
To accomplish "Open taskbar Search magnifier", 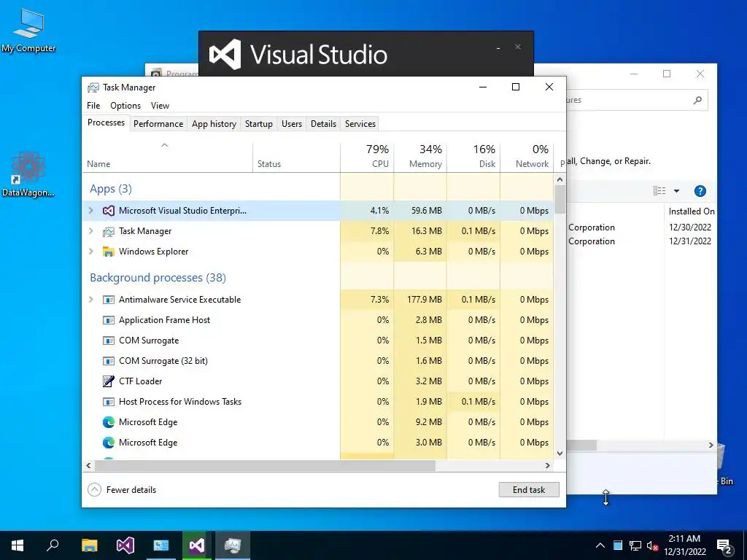I will [53, 545].
